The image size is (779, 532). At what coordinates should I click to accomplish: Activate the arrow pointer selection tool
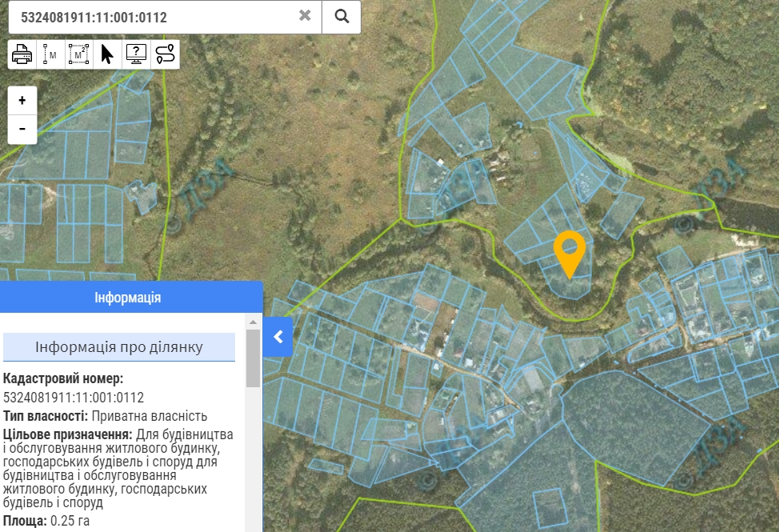click(x=107, y=54)
